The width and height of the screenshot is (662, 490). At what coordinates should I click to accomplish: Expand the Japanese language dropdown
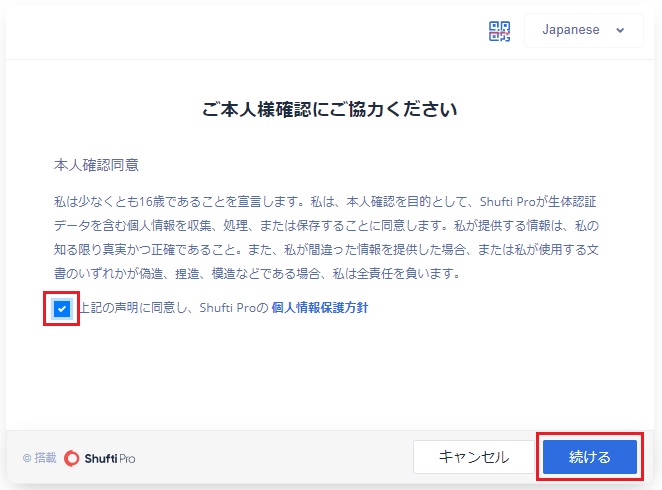coord(583,30)
